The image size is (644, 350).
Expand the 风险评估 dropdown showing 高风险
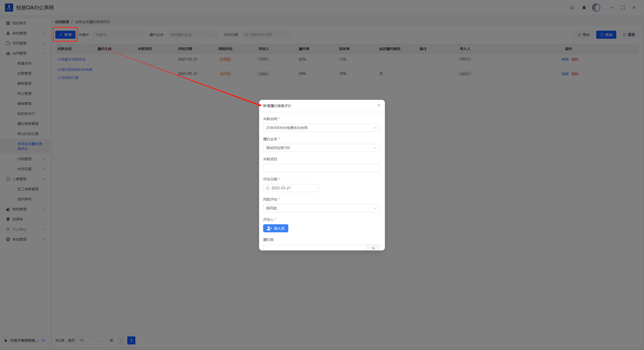pyautogui.click(x=321, y=208)
